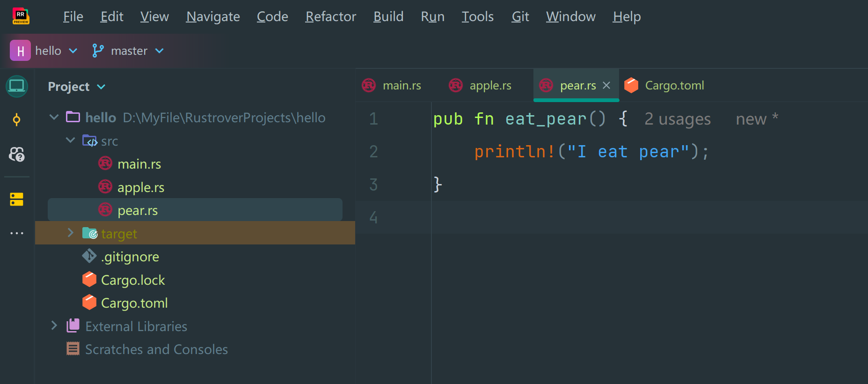Open the Code menu

pyautogui.click(x=272, y=16)
